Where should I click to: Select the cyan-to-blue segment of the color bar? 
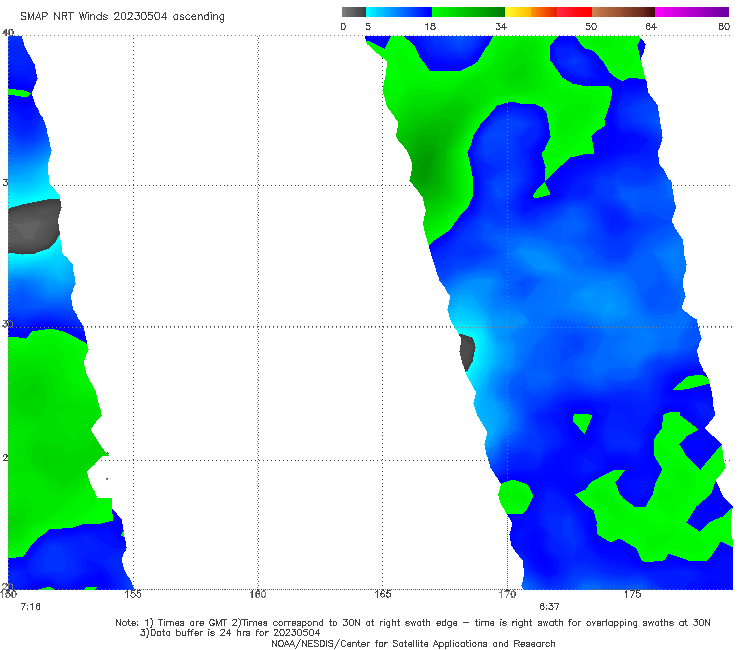(x=399, y=12)
